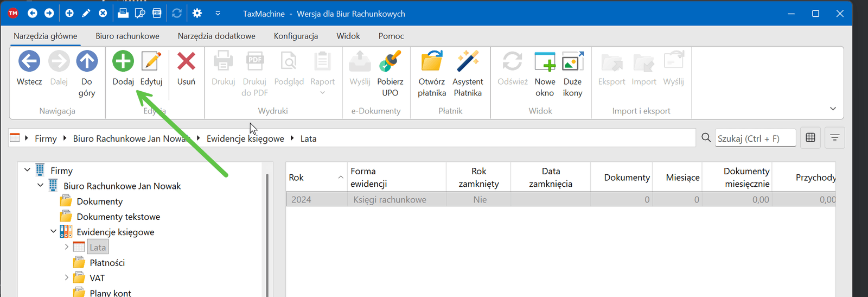
Task: Go back with Wstecz arrow
Action: [29, 61]
